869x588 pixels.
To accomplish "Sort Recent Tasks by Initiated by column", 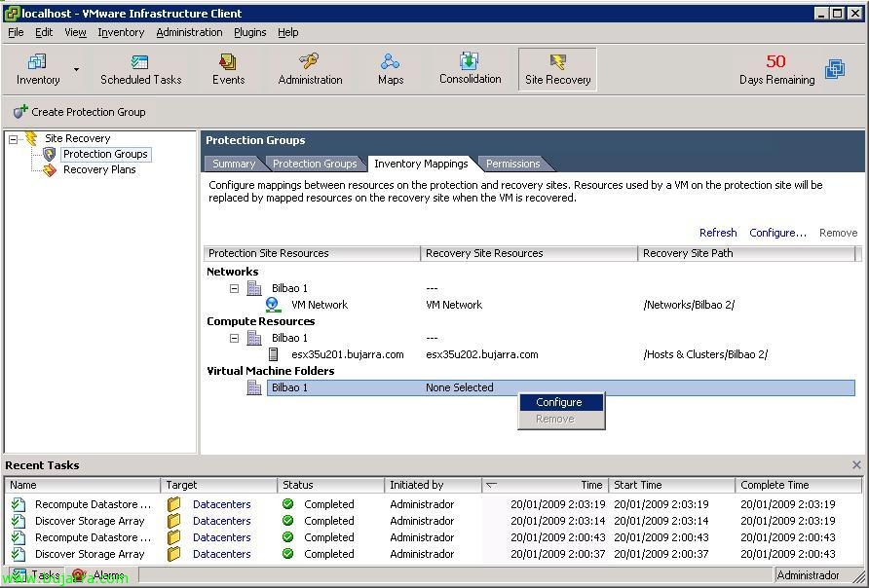I will (433, 485).
